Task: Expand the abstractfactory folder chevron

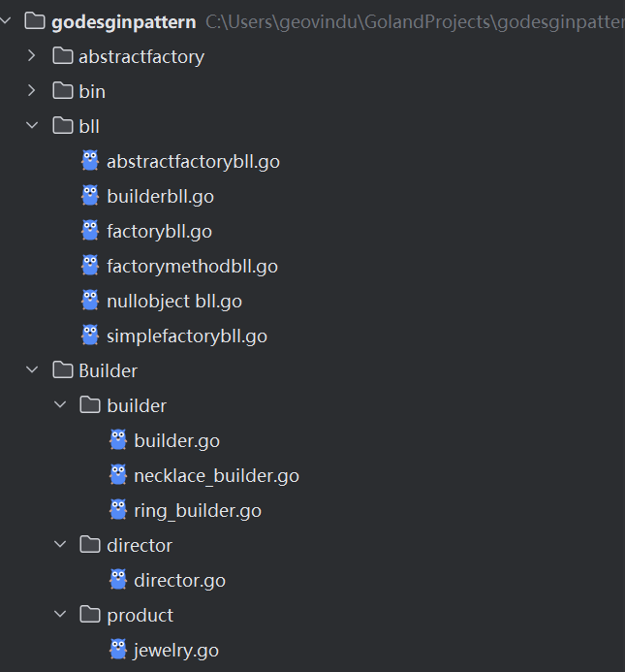Action: (x=31, y=55)
